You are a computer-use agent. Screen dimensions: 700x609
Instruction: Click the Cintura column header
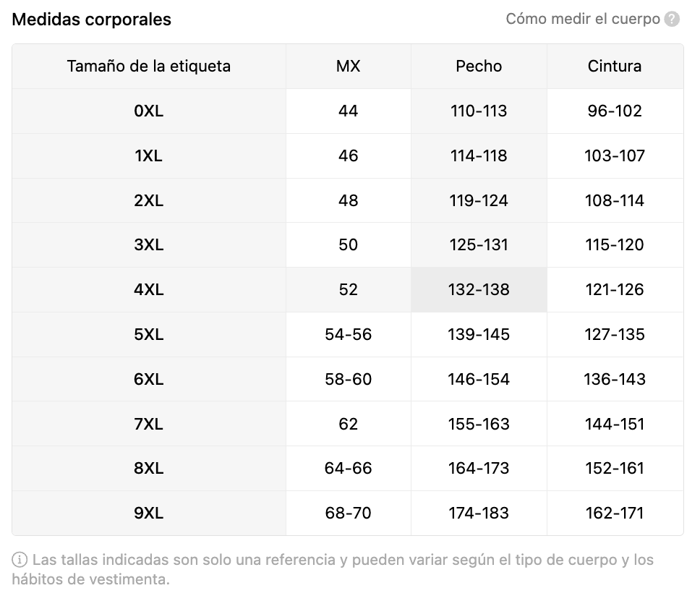(615, 67)
